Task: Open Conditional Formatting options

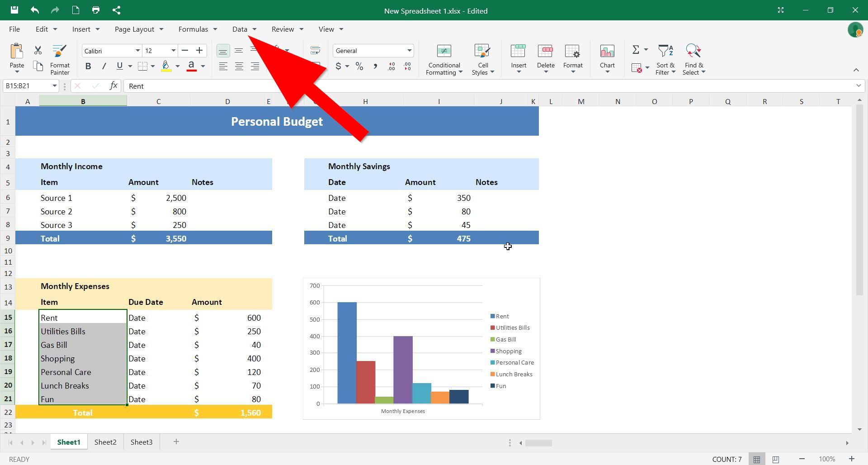Action: tap(444, 59)
